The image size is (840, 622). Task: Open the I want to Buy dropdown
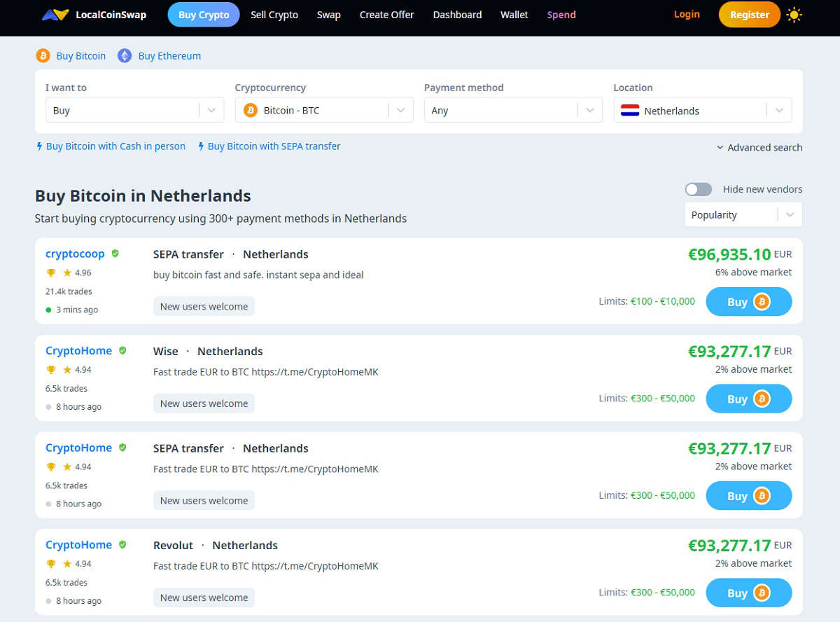(135, 111)
